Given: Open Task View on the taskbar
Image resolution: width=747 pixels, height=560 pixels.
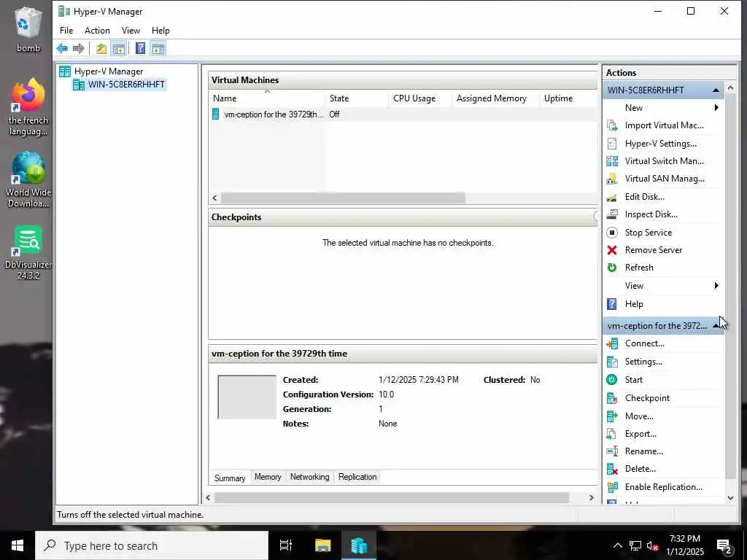Looking at the screenshot, I should click(x=286, y=545).
